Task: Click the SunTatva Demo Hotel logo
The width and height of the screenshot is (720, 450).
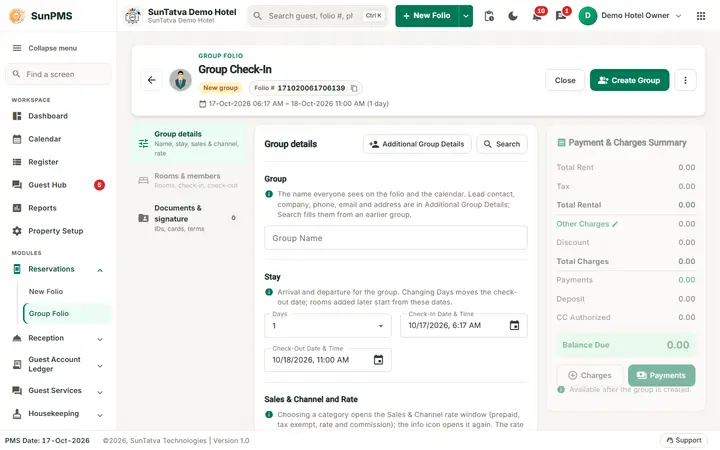Action: click(133, 16)
